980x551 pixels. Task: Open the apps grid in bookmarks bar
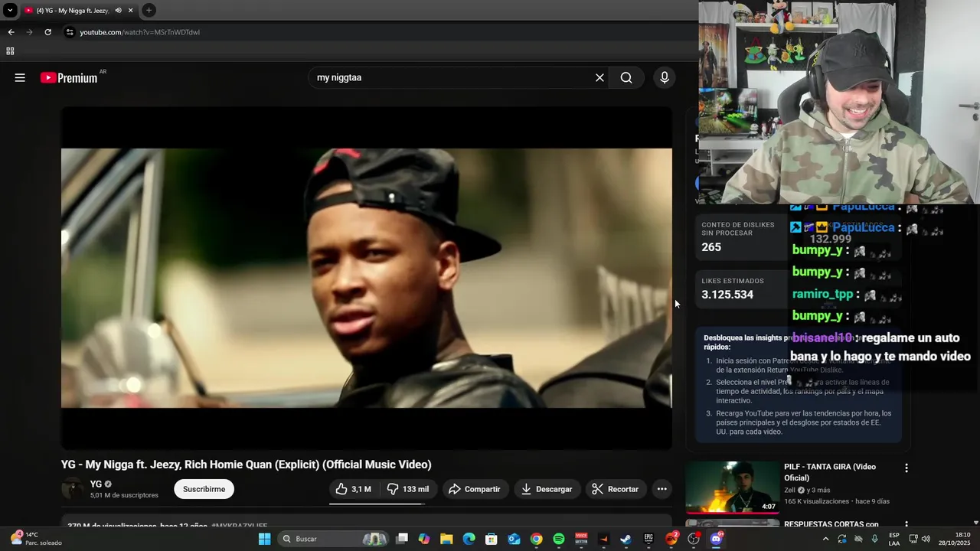(10, 51)
